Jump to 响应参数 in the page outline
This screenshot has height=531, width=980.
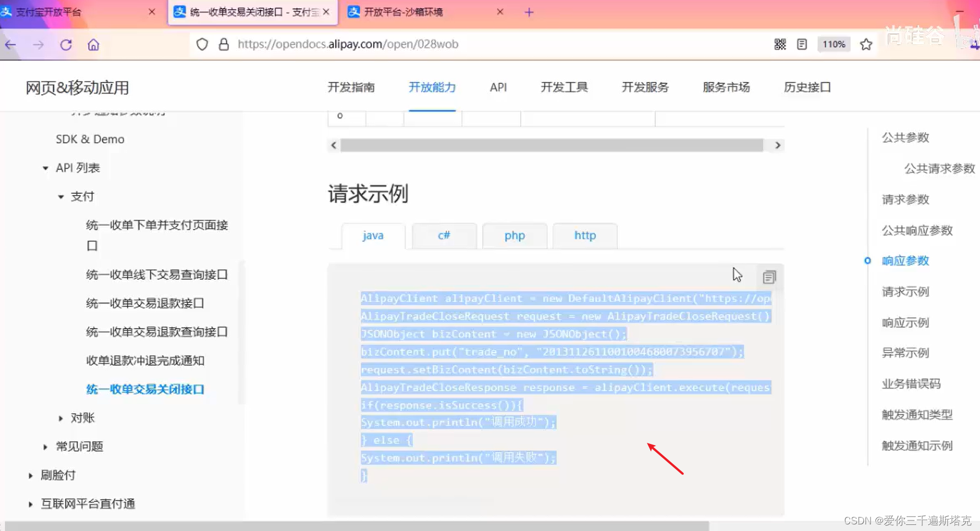pos(906,261)
